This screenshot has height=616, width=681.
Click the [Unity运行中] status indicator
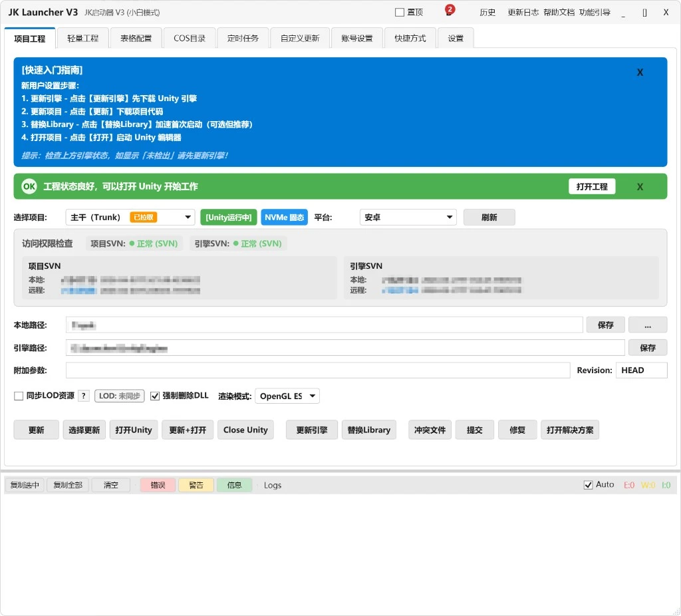click(x=228, y=217)
